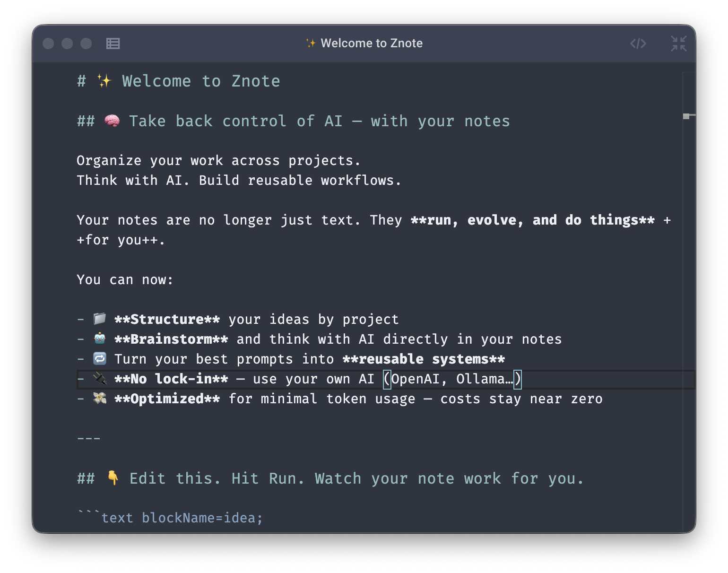Click the "---" horizontal rule line
The height and width of the screenshot is (573, 728).
tap(89, 439)
